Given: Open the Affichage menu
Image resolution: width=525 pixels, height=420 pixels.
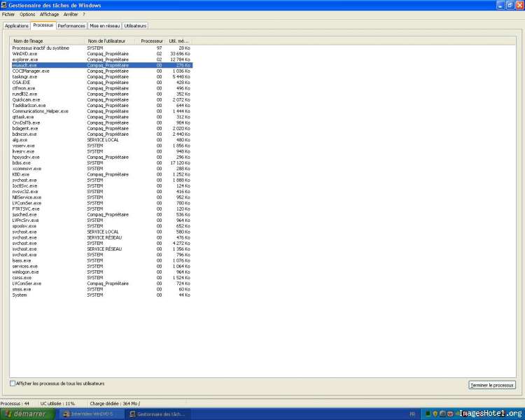Looking at the screenshot, I should tap(49, 15).
